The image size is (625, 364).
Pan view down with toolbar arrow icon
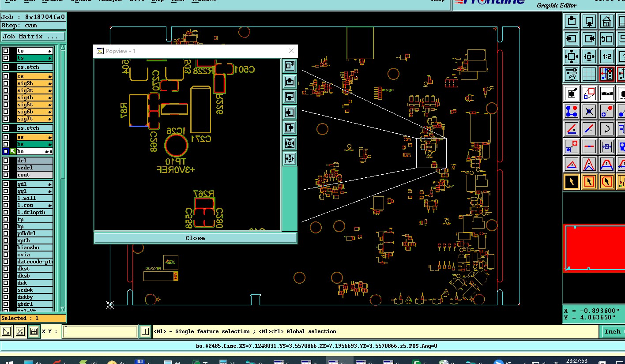tap(589, 21)
